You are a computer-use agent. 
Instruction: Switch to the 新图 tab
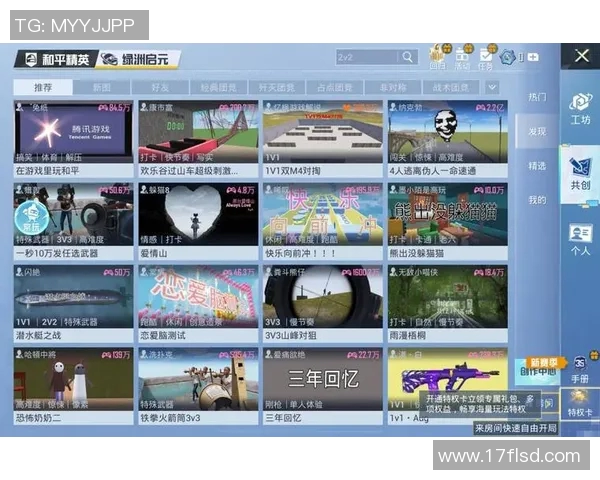tap(101, 87)
